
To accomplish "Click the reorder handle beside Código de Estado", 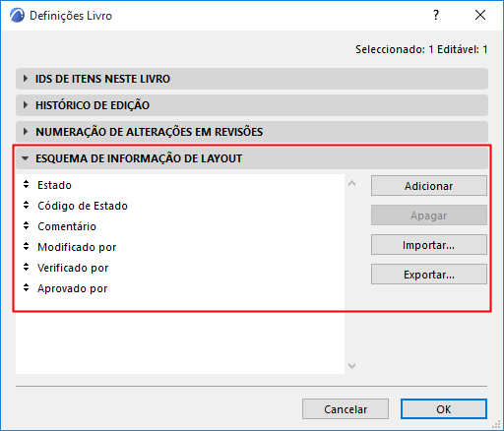I will coord(27,206).
